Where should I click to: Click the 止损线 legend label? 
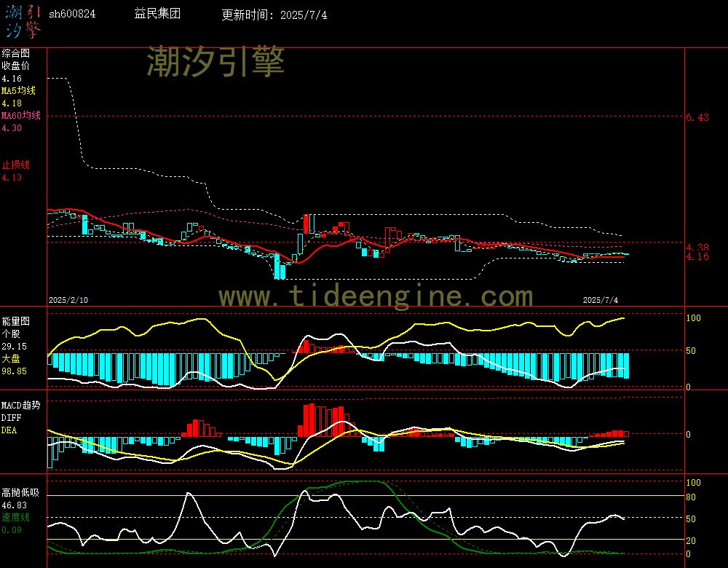pos(16,165)
